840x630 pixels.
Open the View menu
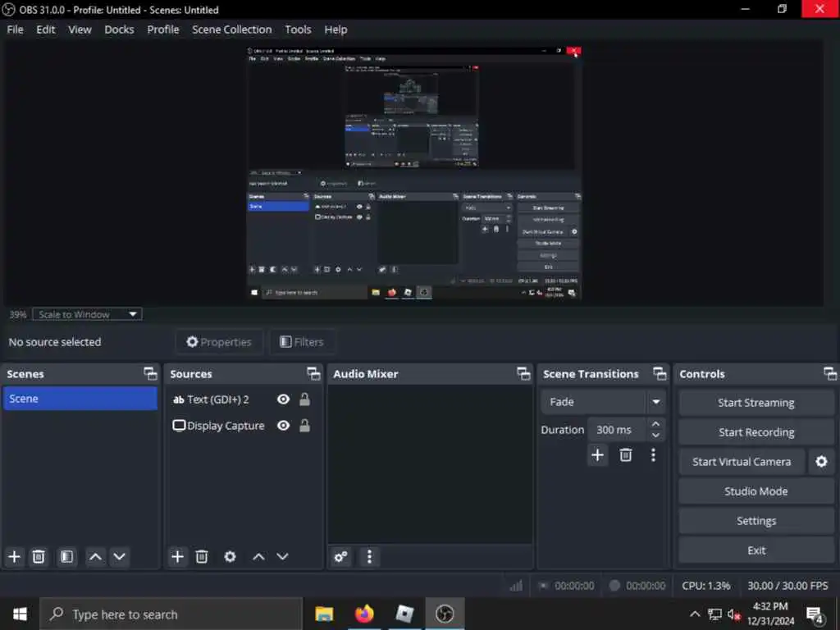point(80,30)
